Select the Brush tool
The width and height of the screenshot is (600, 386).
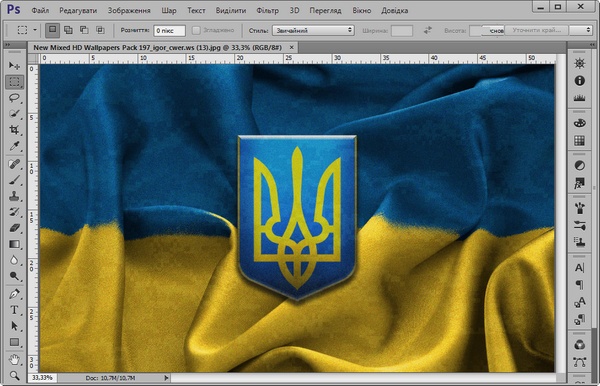click(14, 180)
